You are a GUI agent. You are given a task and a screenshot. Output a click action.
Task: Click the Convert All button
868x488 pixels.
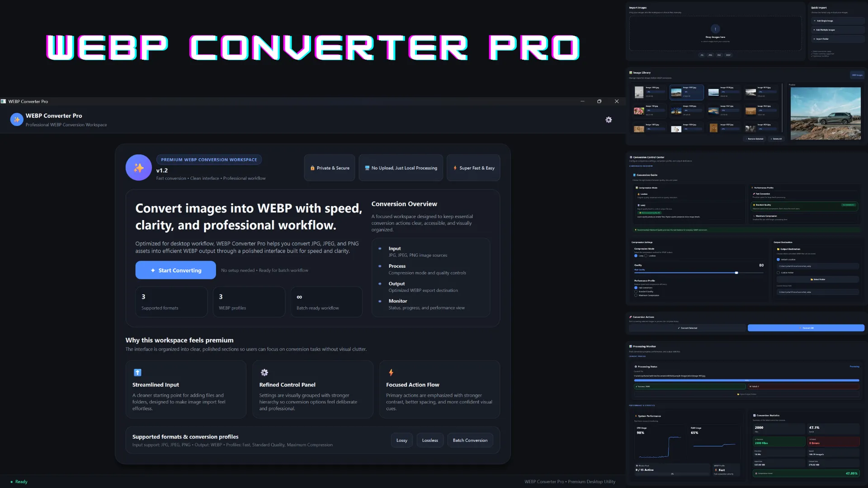point(806,328)
